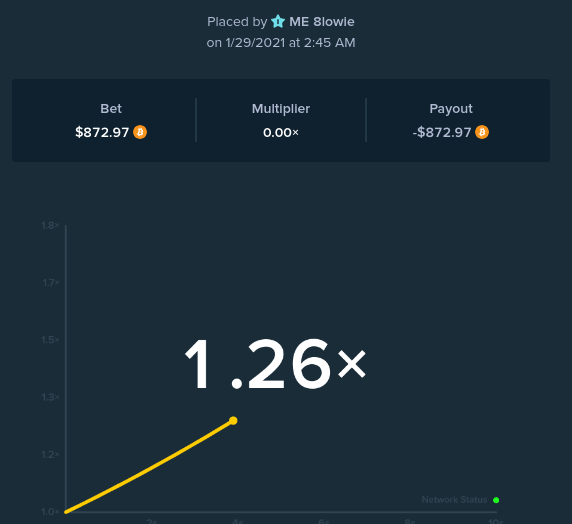Click the Bitcoin icon next to Payout amount
The width and height of the screenshot is (572, 524).
tap(482, 132)
